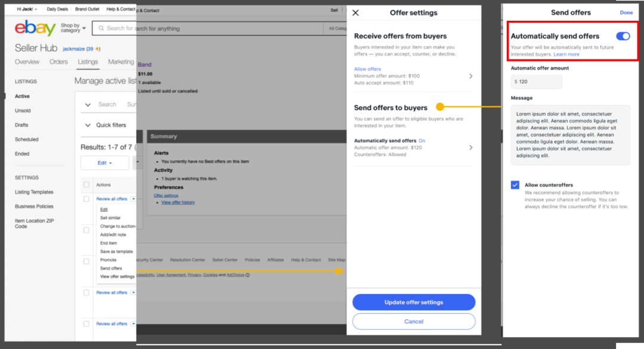Screen dimensions: 644x349
Task: Toggle the Automatically send offers switch
Action: (623, 36)
